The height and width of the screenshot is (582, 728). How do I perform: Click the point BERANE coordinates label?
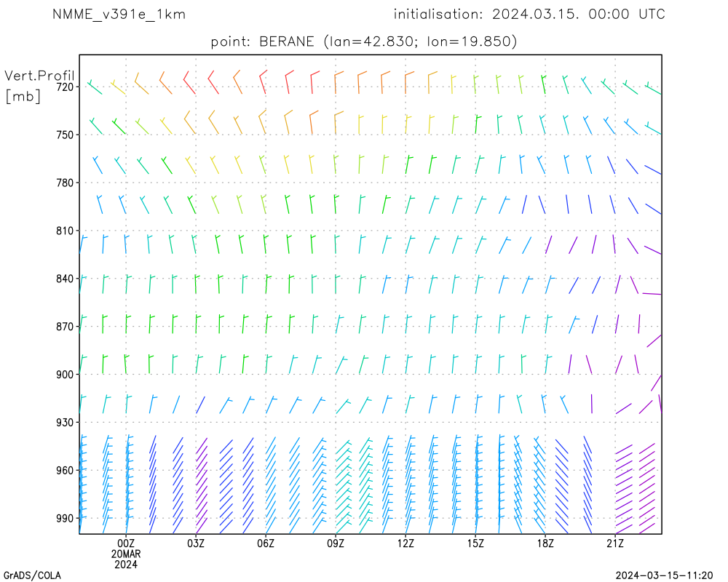[363, 41]
